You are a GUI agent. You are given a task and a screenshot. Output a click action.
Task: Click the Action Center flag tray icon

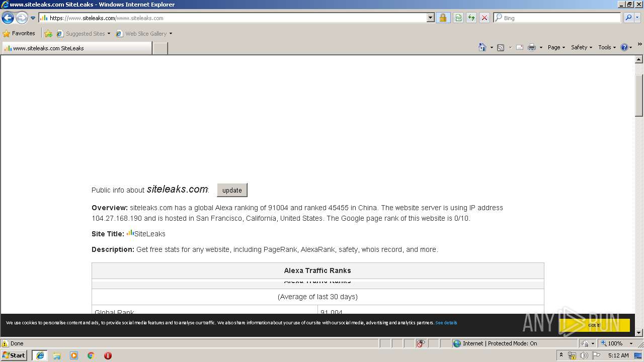596,355
